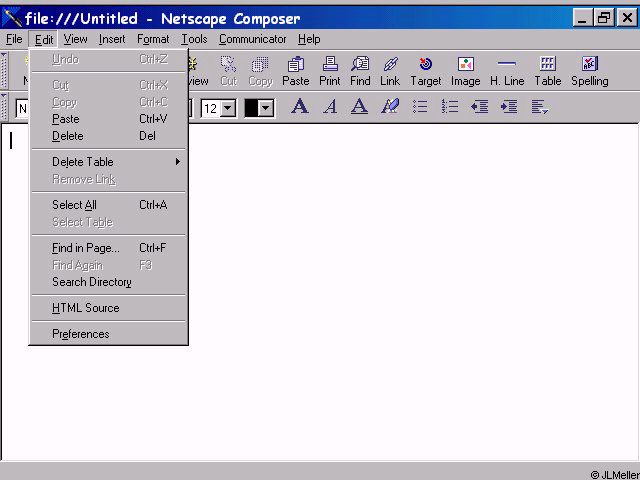Open Find from the toolbar

coord(360,71)
